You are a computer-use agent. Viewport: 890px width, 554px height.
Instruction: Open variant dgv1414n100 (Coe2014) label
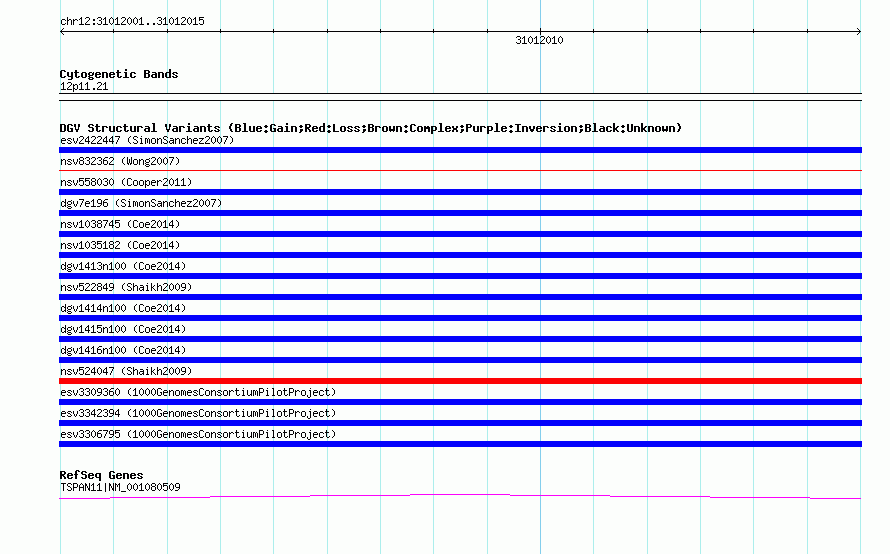[123, 308]
